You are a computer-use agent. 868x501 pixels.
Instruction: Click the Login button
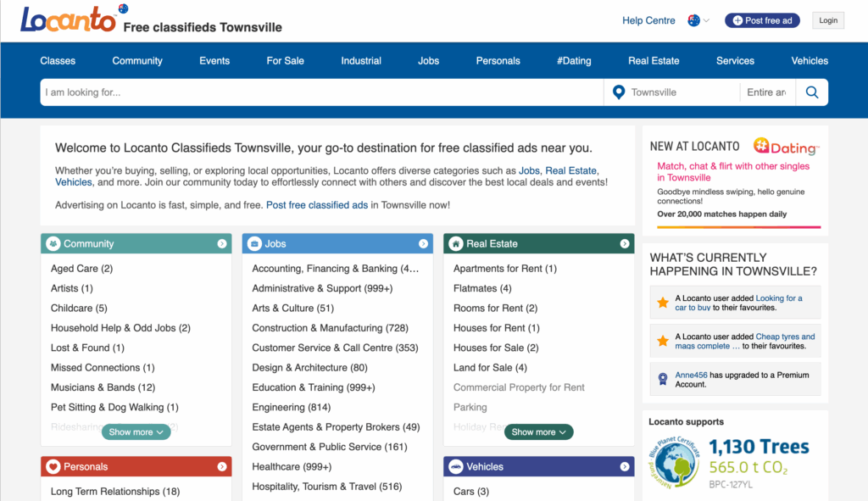coord(828,20)
